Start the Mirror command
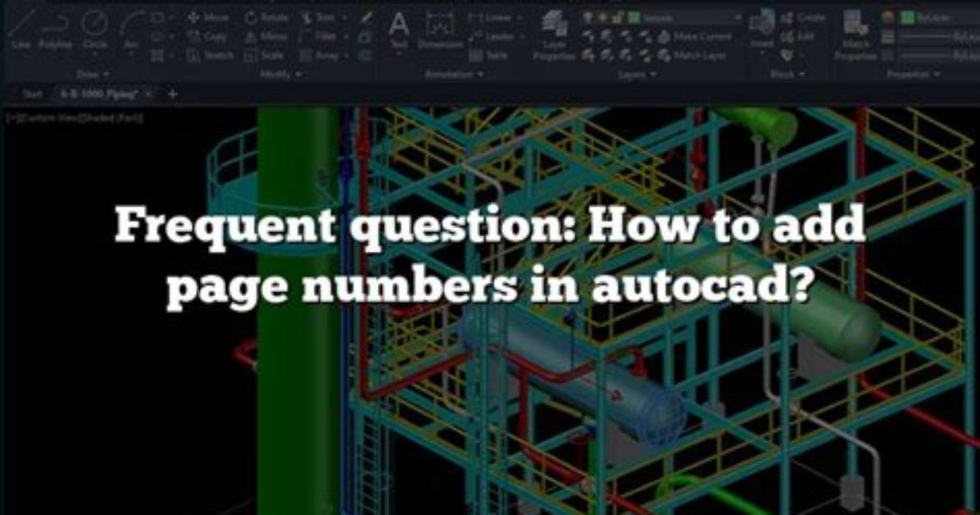The width and height of the screenshot is (980, 515). pyautogui.click(x=266, y=36)
